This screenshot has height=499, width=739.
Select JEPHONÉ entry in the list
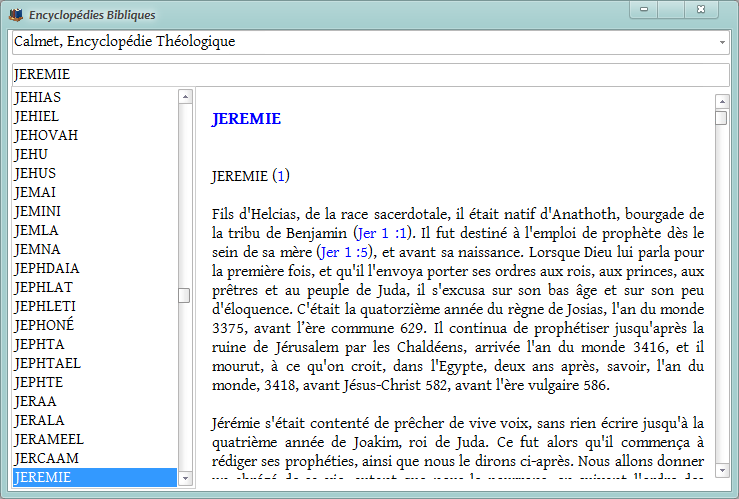coord(95,325)
